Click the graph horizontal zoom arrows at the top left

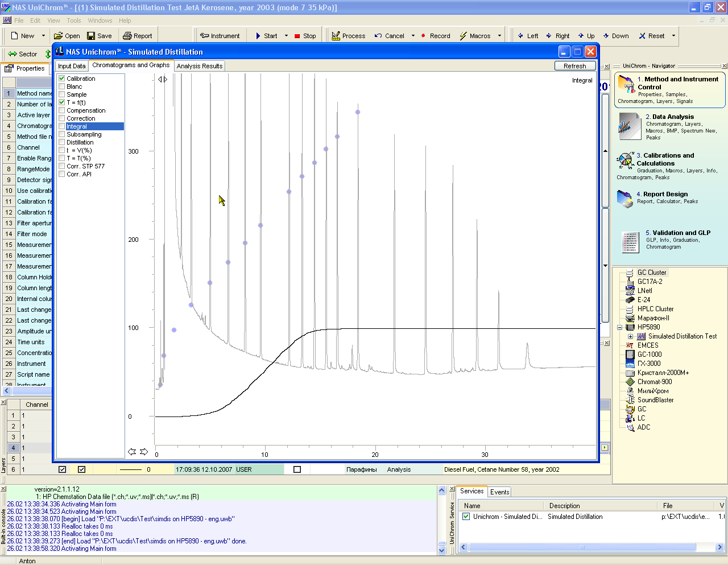click(163, 80)
